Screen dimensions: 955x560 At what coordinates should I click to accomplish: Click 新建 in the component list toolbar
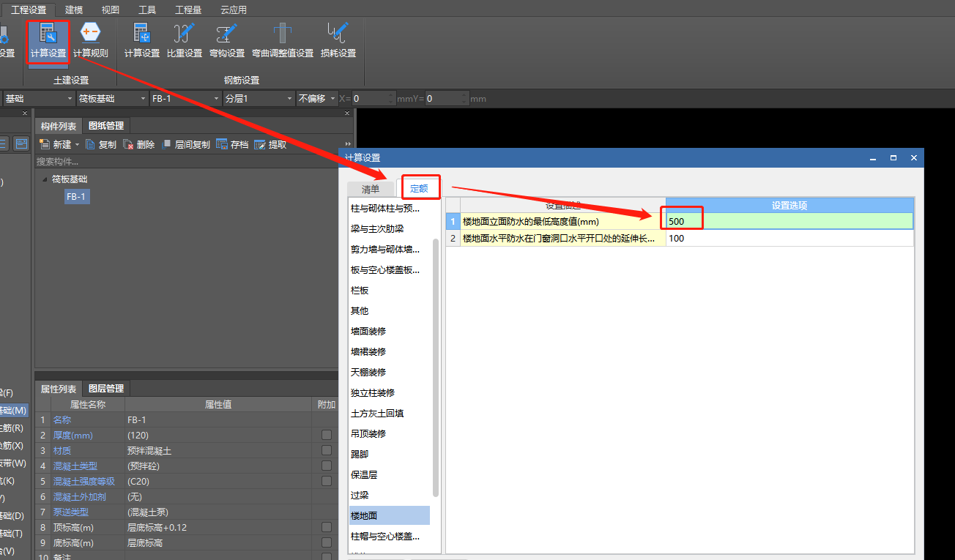point(56,145)
